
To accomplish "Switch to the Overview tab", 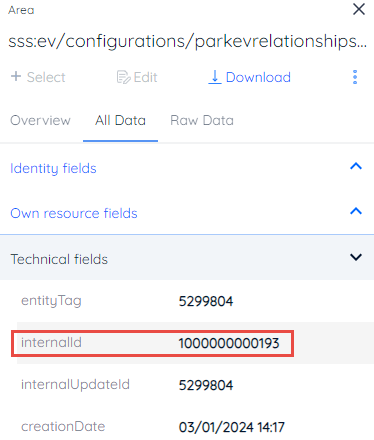I will tap(40, 120).
